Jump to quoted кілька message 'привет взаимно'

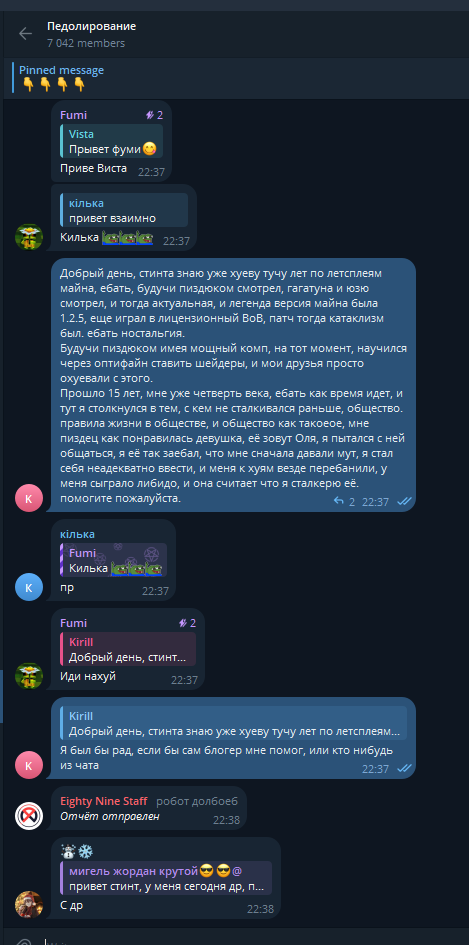point(124,210)
